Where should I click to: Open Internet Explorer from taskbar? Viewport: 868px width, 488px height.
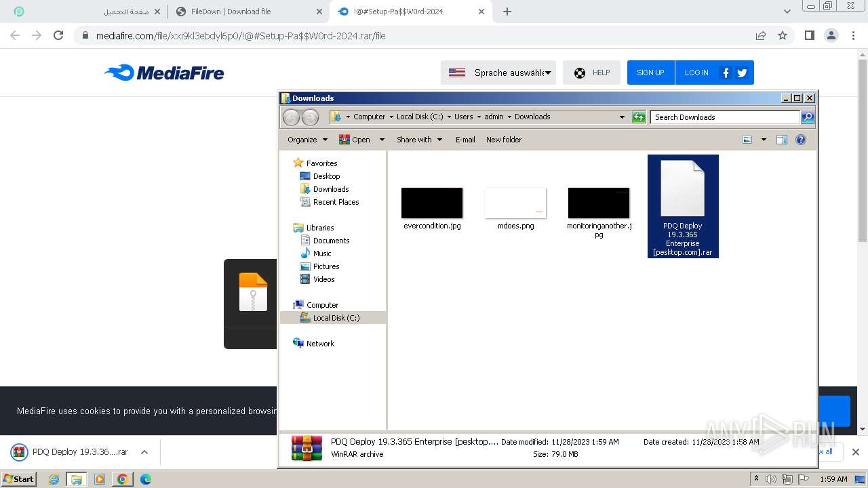pos(54,479)
